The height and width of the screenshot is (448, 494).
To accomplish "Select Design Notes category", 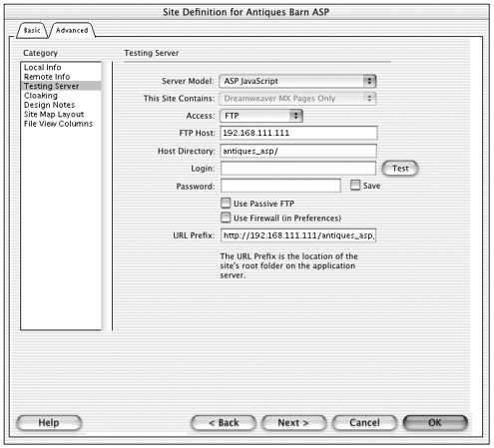I will (x=61, y=105).
